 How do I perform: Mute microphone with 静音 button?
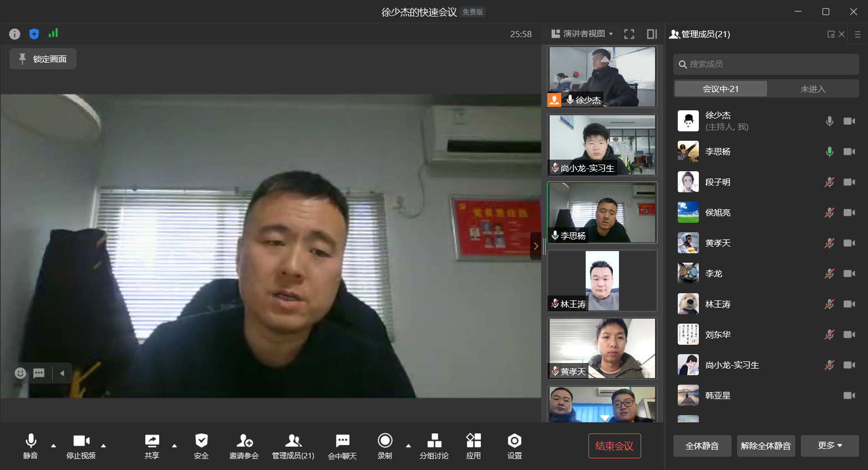pos(31,446)
